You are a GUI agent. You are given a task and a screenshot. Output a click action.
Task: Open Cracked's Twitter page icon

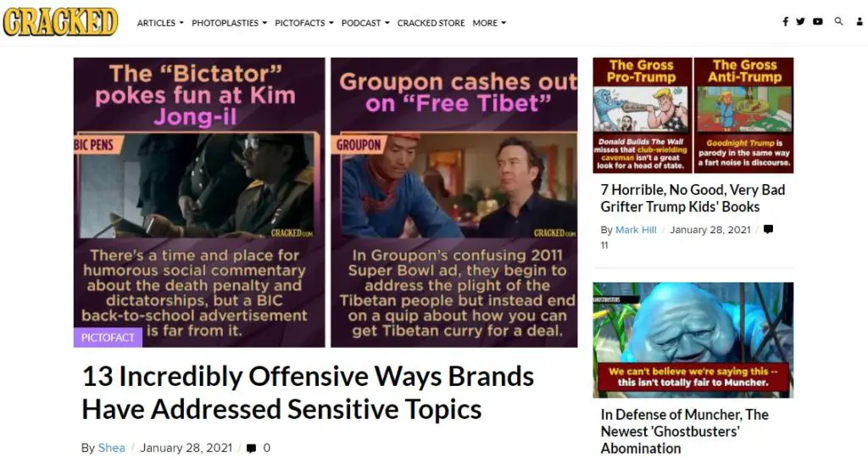point(800,21)
